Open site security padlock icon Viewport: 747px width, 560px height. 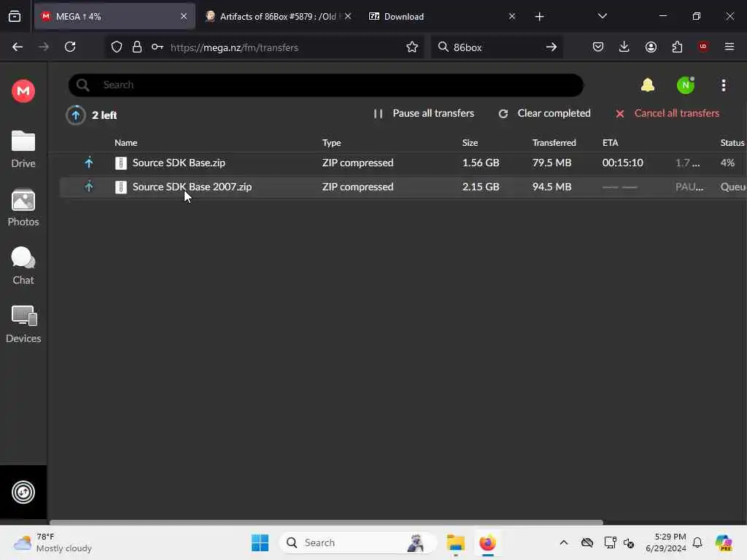[136, 47]
